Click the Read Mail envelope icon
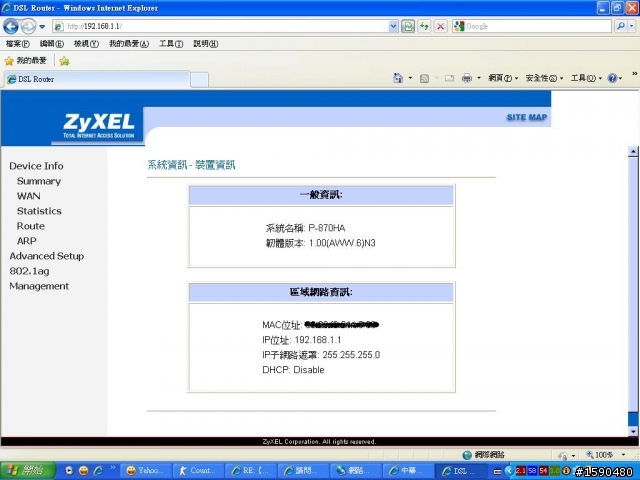This screenshot has width=640, height=480. pos(449,78)
